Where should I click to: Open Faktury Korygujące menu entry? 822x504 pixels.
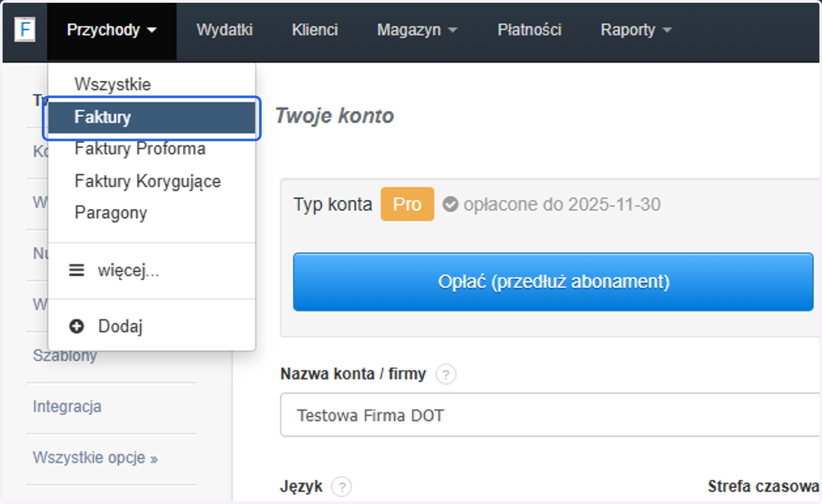click(x=152, y=181)
